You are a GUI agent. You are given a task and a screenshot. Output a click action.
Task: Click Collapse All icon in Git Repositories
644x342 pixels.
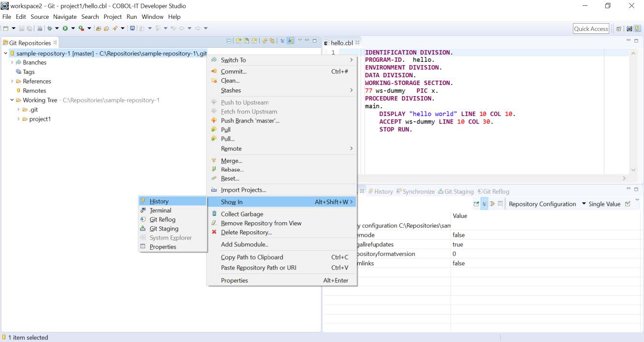coord(229,41)
